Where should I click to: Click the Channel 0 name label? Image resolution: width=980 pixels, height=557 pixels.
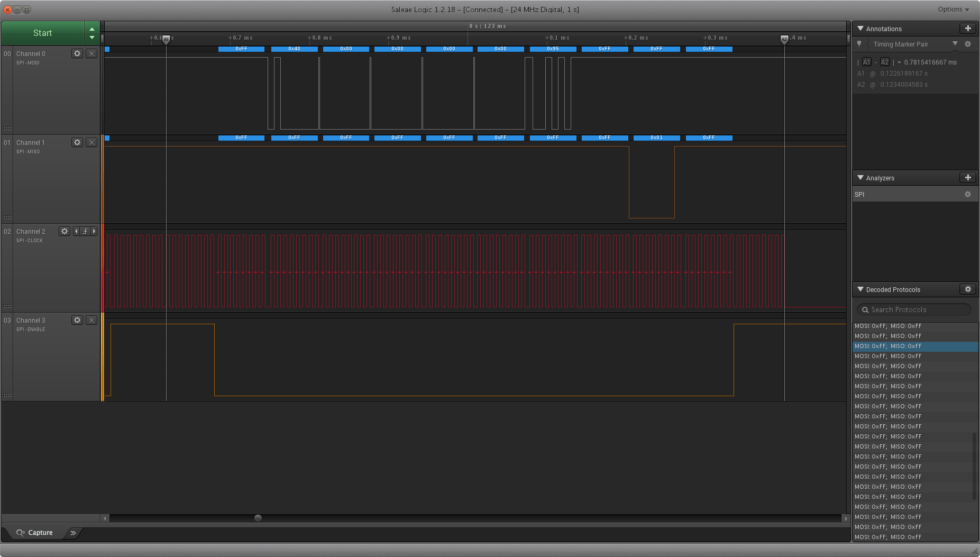[x=31, y=53]
